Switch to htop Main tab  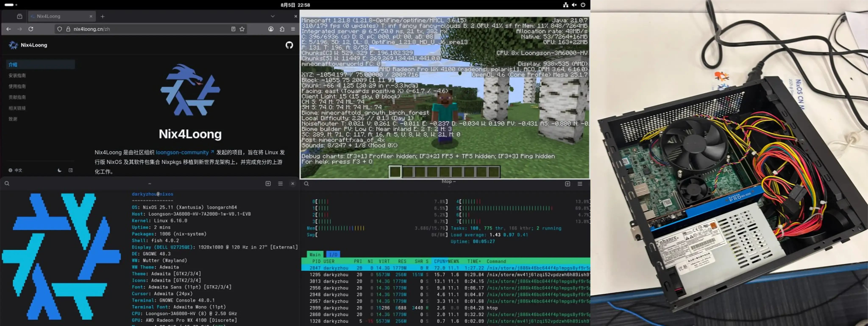315,254
